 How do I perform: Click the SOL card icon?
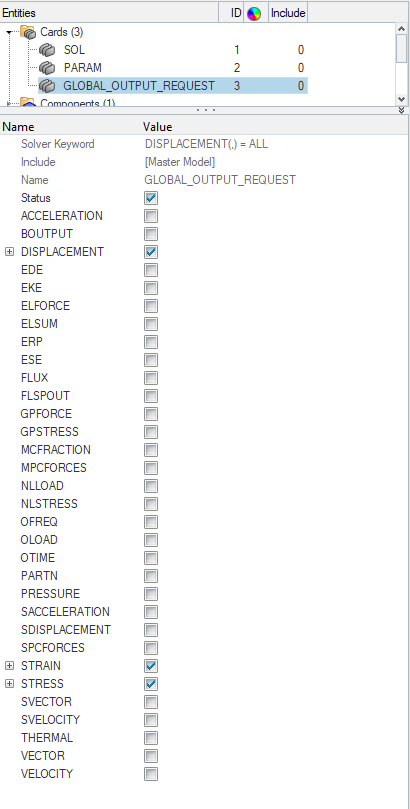pos(47,50)
